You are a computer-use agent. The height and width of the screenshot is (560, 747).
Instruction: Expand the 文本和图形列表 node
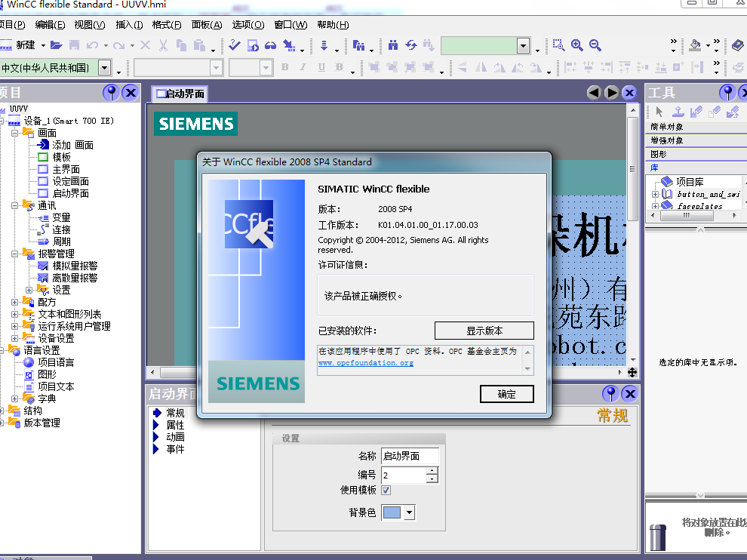point(15,314)
